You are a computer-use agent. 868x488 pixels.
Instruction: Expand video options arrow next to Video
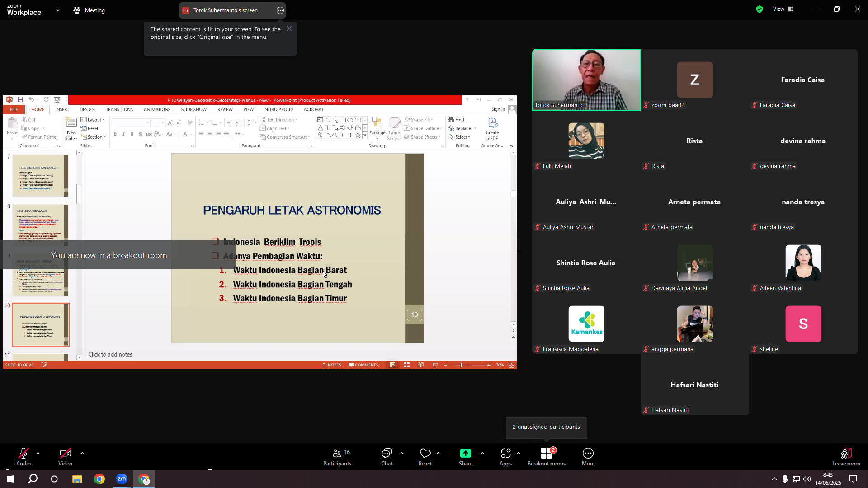coord(82,453)
